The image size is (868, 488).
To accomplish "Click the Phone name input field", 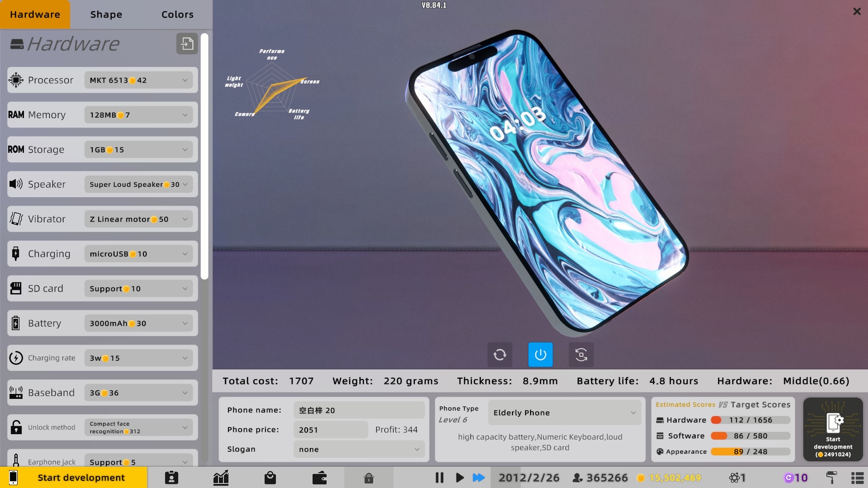I will pos(359,410).
